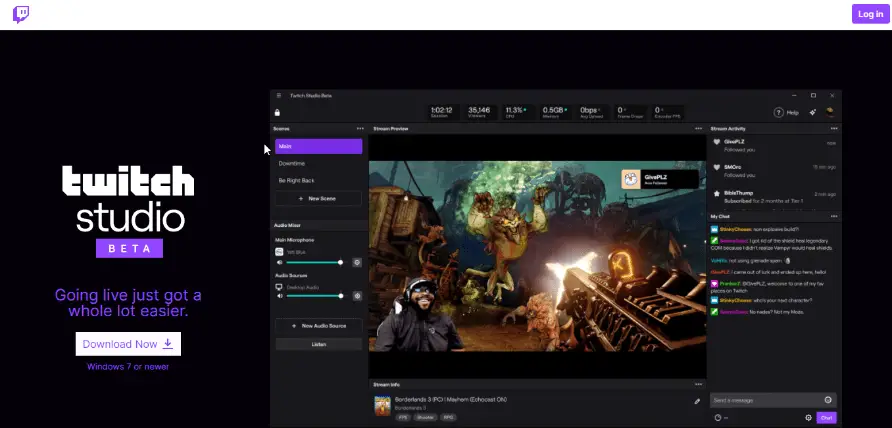This screenshot has width=892, height=428.
Task: Open Stream Preview panel options (three dots)
Action: [699, 129]
